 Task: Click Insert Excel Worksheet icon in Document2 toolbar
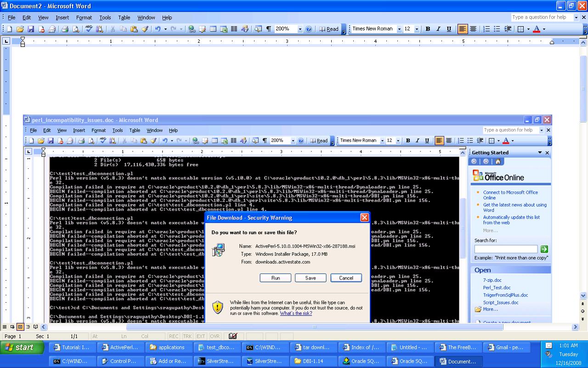click(224, 29)
